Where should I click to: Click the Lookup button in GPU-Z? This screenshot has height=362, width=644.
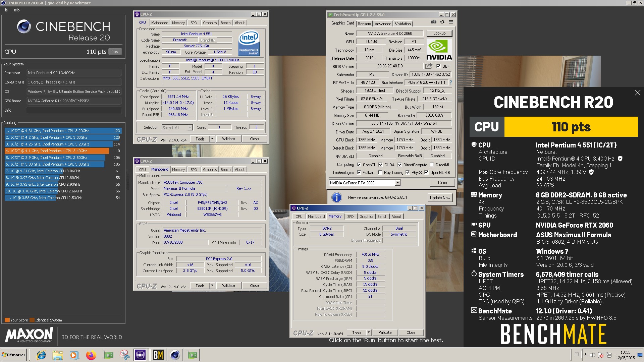tap(439, 33)
